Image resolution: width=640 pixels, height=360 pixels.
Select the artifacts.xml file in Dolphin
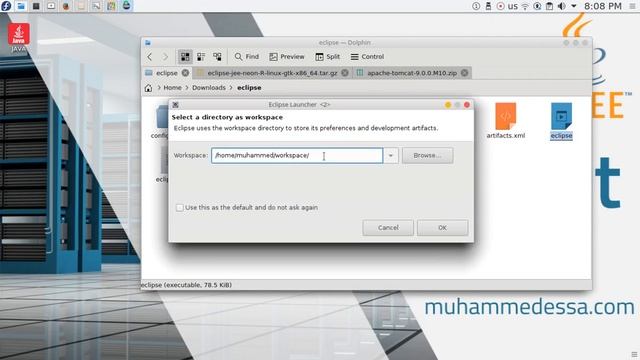pyautogui.click(x=506, y=121)
